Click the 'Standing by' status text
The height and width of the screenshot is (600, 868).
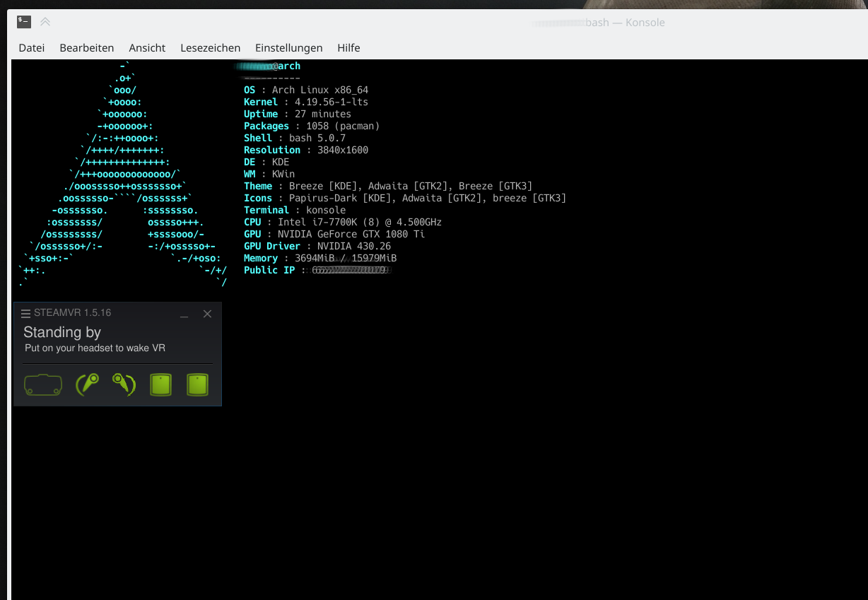tap(62, 332)
